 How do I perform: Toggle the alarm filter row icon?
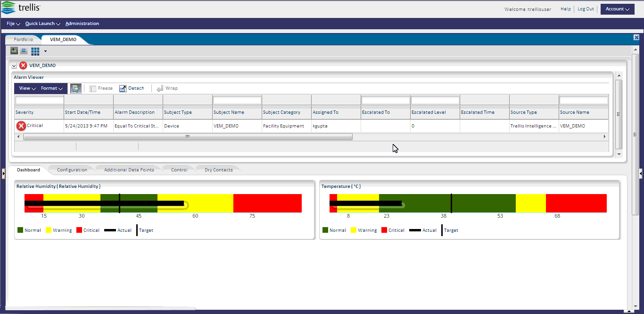pyautogui.click(x=75, y=88)
